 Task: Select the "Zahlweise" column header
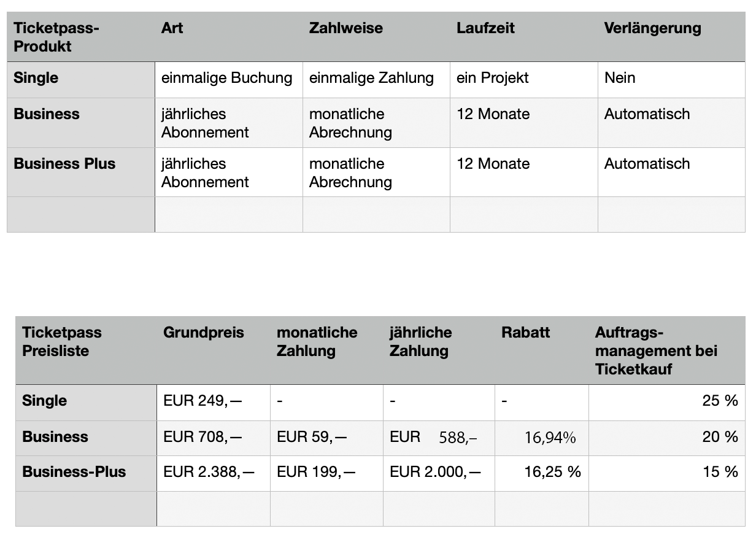click(345, 28)
